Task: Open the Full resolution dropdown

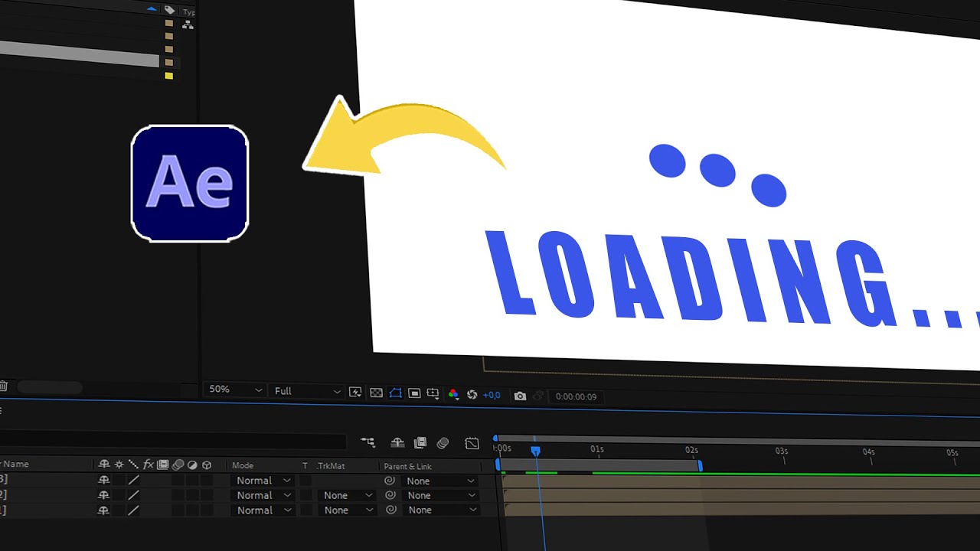Action: coord(307,391)
